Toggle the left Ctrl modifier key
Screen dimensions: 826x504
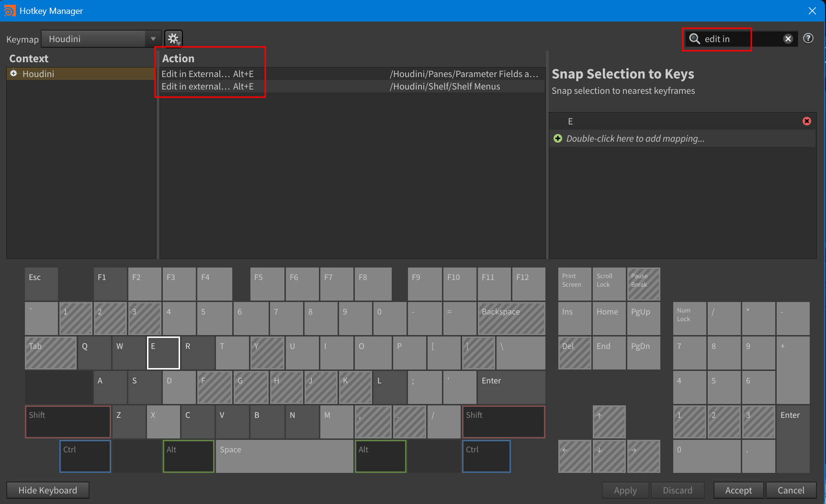(x=85, y=456)
